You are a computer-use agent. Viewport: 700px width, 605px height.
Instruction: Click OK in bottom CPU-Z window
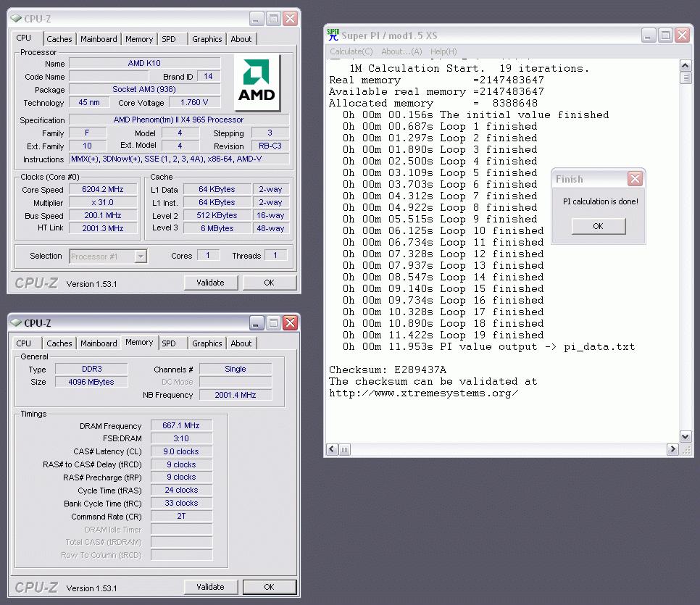coord(269,587)
